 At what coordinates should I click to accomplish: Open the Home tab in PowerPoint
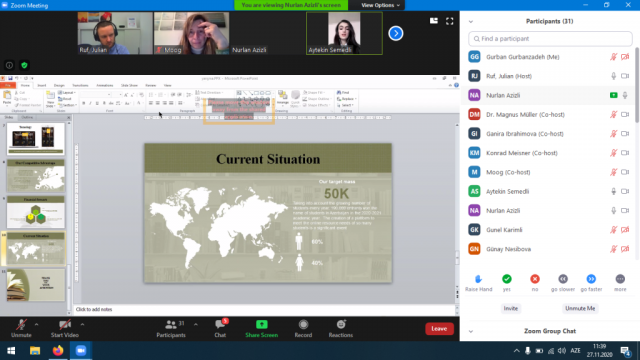point(25,86)
